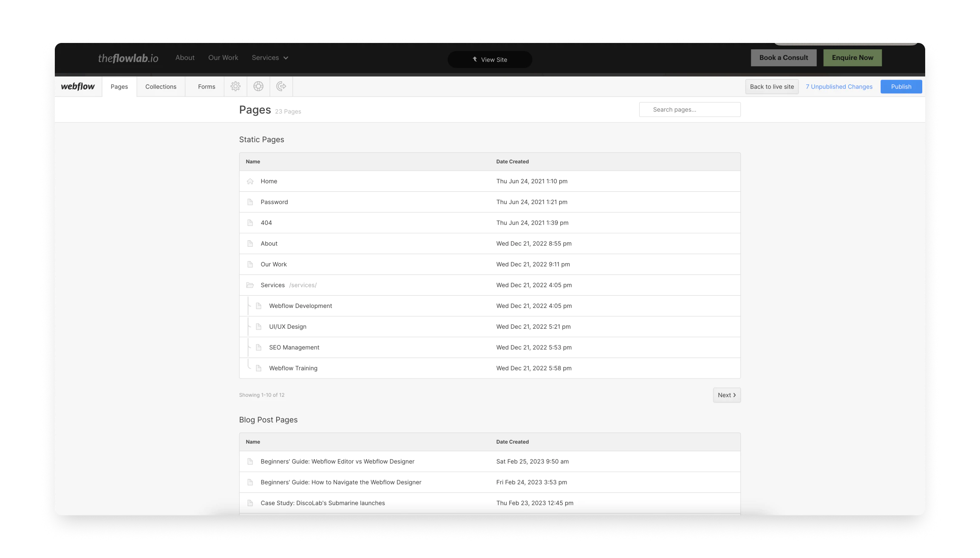Image resolution: width=980 pixels, height=558 pixels.
Task: Open Beginners' Guide: How to Navigate the Webflow Designer
Action: point(490,482)
